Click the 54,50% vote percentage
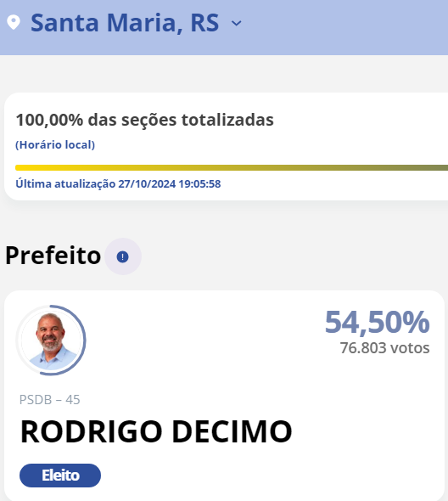 point(377,322)
